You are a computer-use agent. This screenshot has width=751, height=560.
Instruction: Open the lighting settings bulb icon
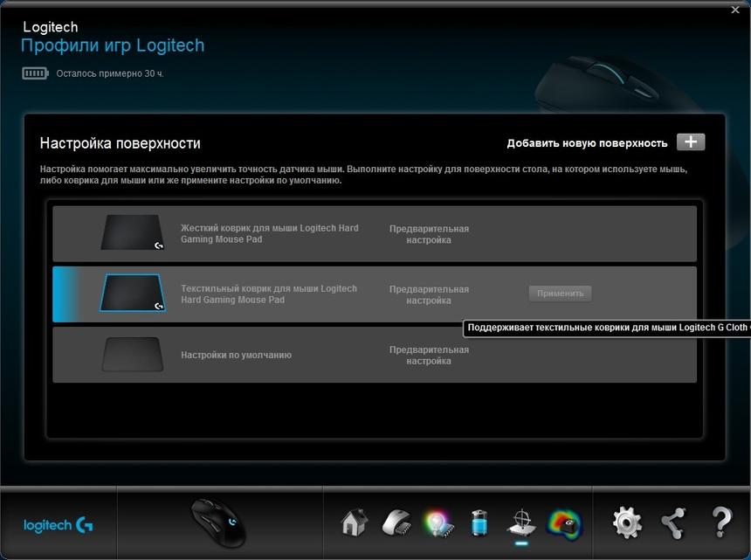(436, 523)
